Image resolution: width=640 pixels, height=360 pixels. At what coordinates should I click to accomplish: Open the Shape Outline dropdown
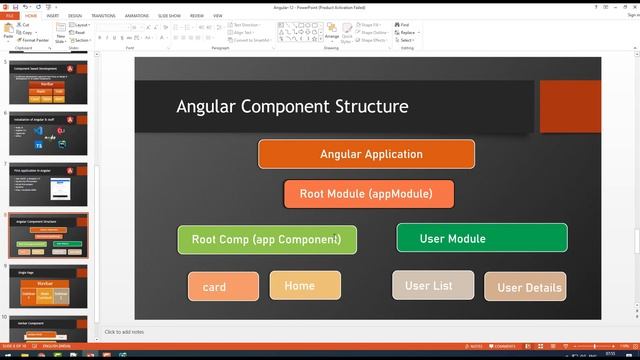(372, 33)
